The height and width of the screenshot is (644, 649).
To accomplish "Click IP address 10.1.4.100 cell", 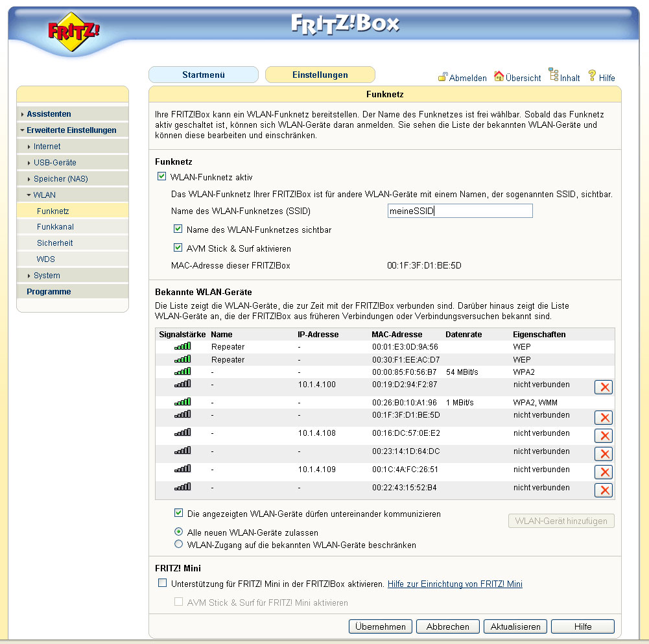I will 316,385.
